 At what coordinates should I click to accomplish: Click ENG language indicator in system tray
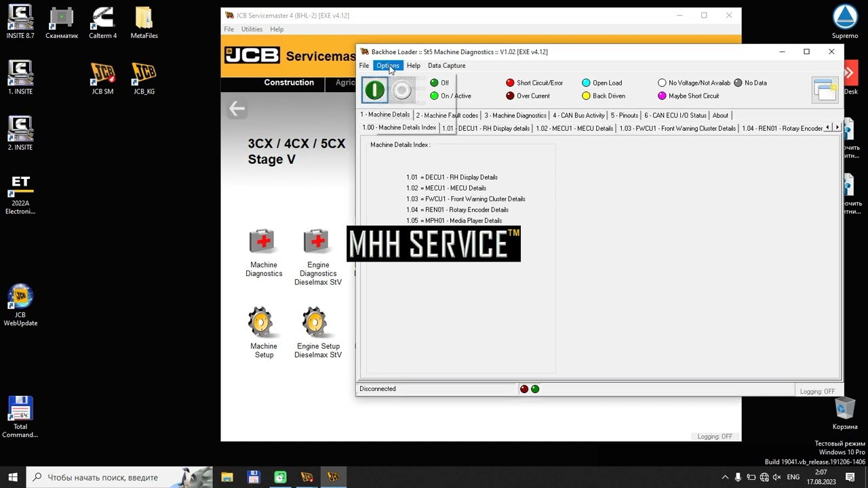[x=793, y=477]
